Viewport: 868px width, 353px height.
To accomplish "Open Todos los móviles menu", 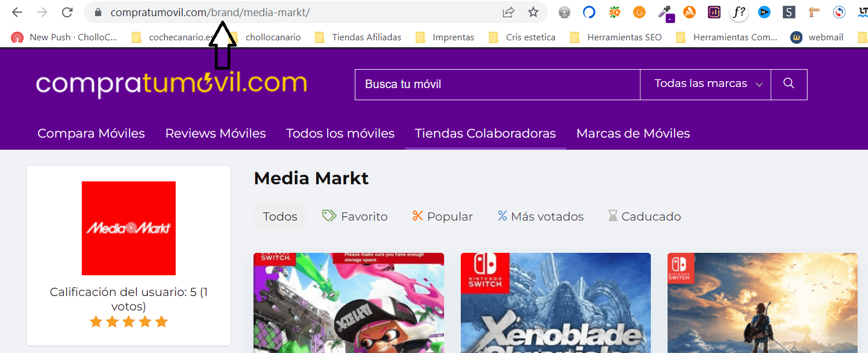I will [340, 134].
